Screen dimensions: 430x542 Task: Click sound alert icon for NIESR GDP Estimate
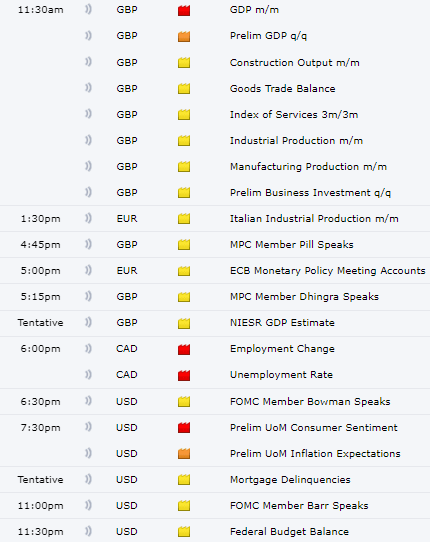click(x=88, y=323)
